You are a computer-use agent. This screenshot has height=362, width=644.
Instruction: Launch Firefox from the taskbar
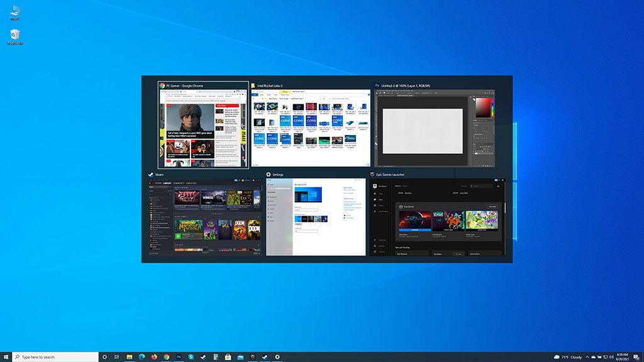coord(153,356)
